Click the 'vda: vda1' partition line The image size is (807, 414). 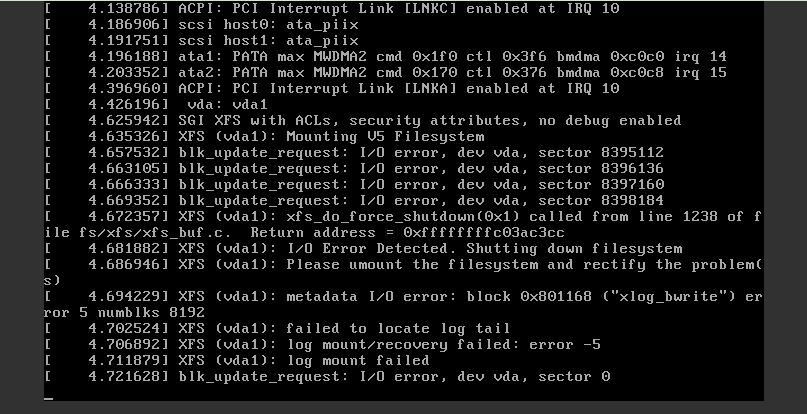(x=156, y=105)
